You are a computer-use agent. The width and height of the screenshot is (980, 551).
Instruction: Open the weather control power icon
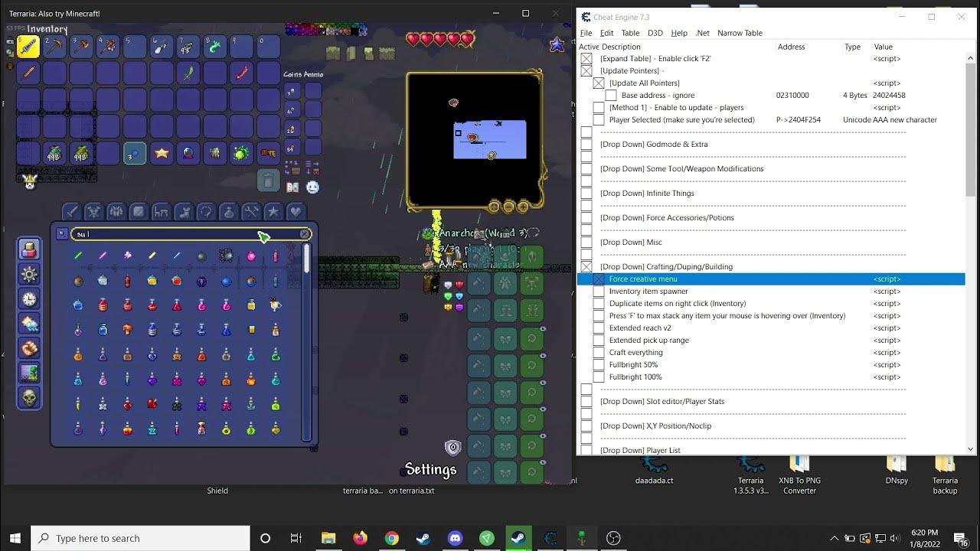click(28, 323)
